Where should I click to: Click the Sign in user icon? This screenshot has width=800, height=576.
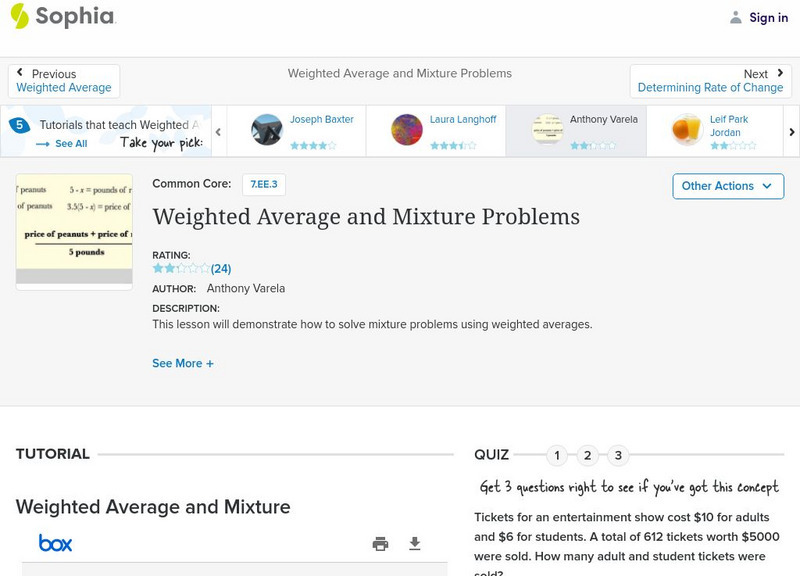click(736, 18)
